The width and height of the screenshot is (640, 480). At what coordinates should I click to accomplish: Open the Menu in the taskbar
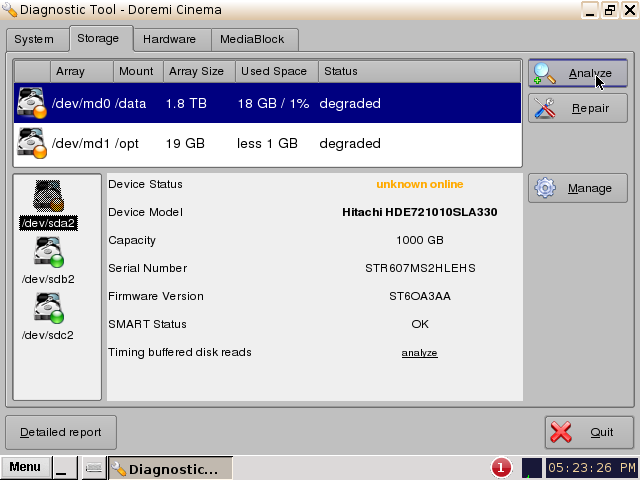[26, 467]
